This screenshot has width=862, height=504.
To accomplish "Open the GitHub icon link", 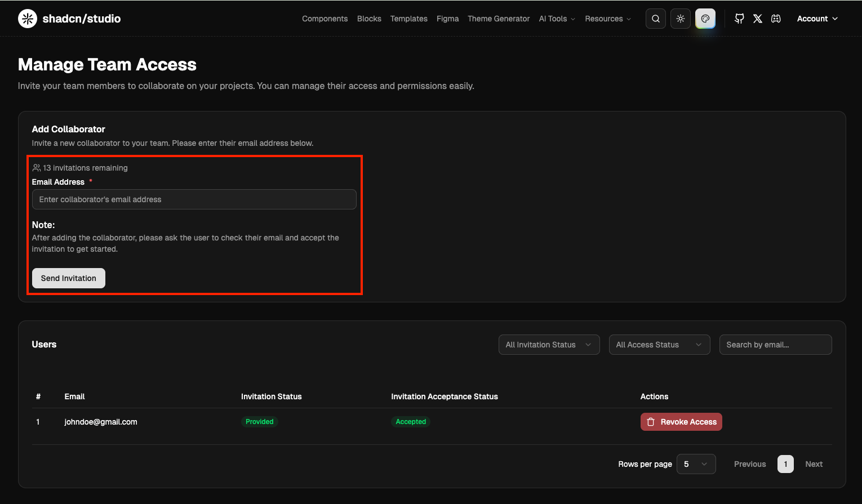I will (739, 19).
